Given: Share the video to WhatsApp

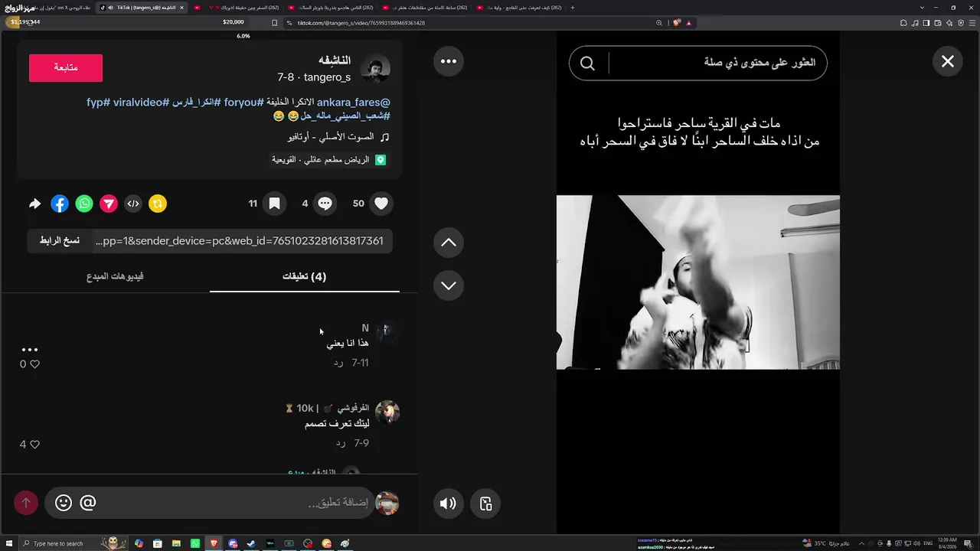Looking at the screenshot, I should pyautogui.click(x=84, y=204).
